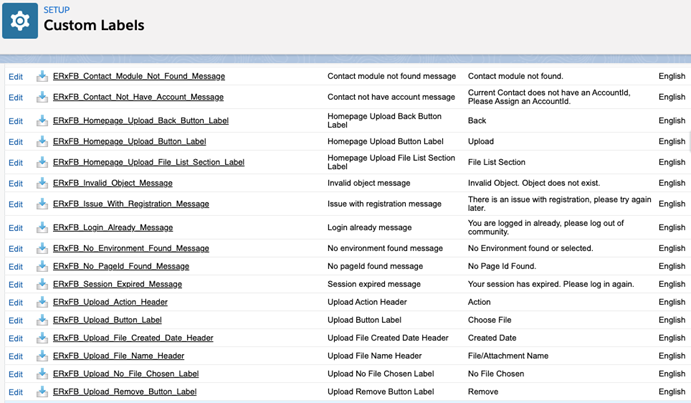
Task: Click download icon for ERxFB_Upload_File_Name_Header
Action: [42, 356]
